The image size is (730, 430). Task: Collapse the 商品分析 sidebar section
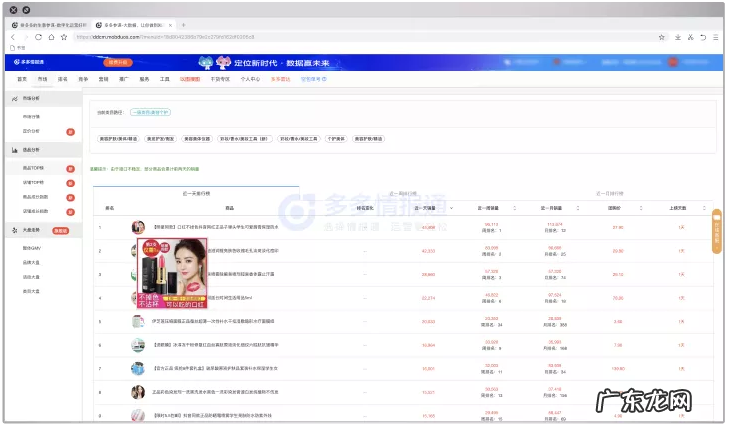point(44,151)
